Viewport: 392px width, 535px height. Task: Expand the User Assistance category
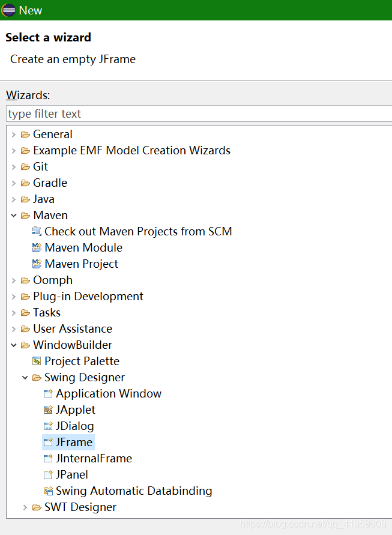tap(14, 329)
